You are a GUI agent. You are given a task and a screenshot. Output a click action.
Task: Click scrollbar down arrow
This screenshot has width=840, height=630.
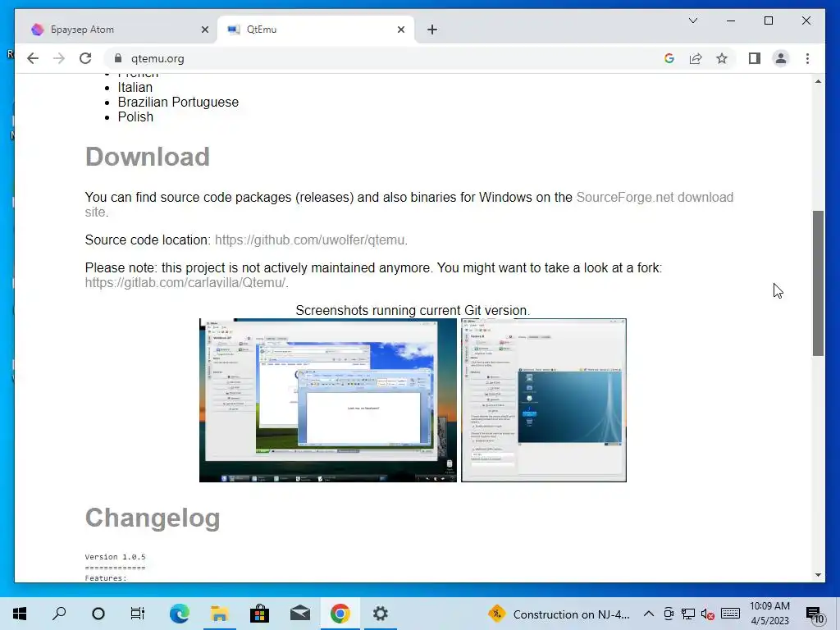point(818,575)
